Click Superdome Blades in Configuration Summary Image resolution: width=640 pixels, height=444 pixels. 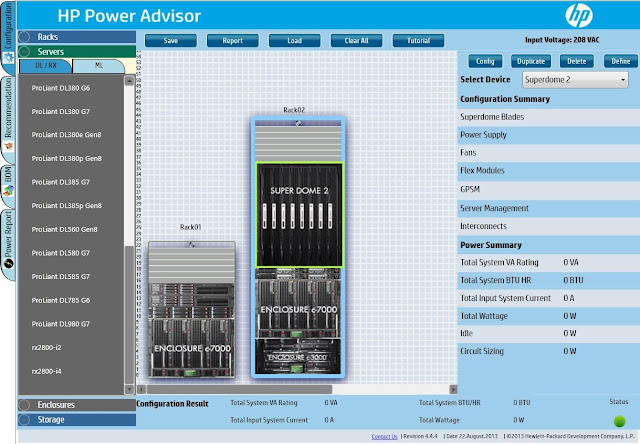pos(549,117)
